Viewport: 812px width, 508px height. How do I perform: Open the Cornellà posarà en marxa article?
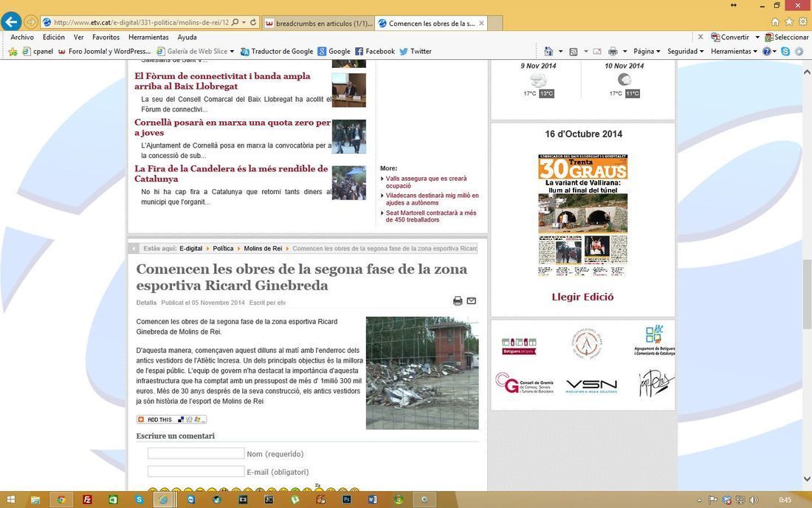tap(233, 128)
